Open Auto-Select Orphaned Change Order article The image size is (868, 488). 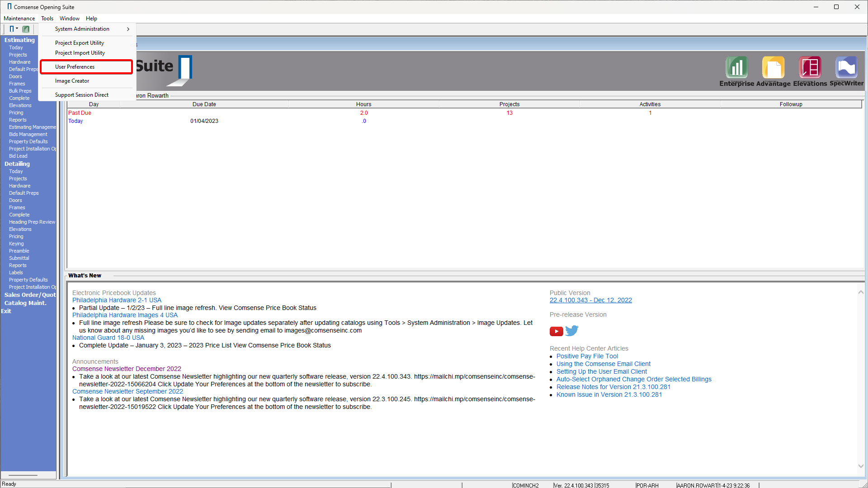click(x=634, y=379)
